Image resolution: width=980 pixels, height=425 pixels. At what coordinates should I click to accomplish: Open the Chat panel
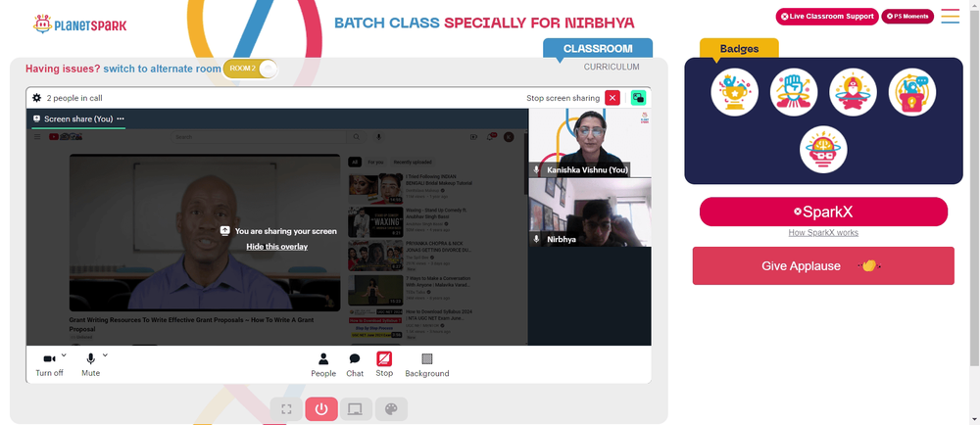(355, 365)
